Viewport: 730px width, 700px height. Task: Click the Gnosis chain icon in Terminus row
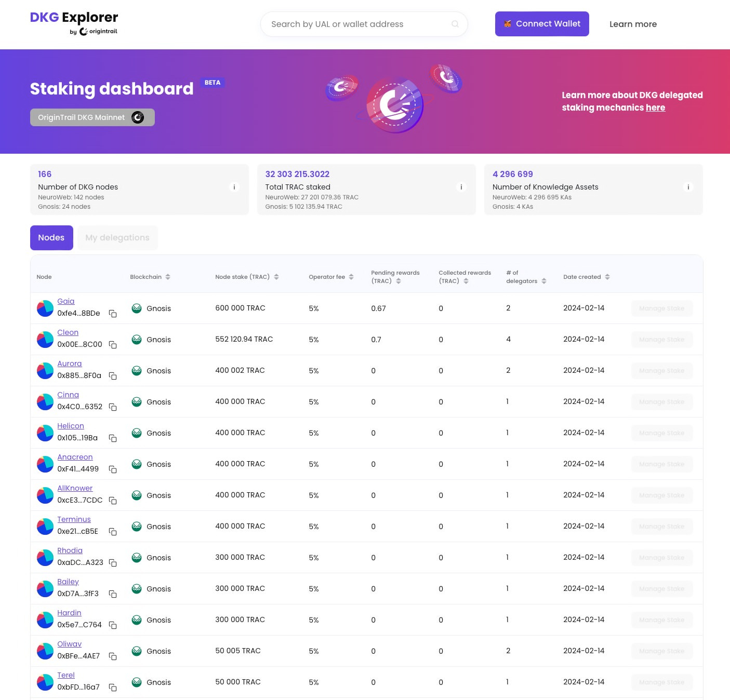tap(137, 527)
